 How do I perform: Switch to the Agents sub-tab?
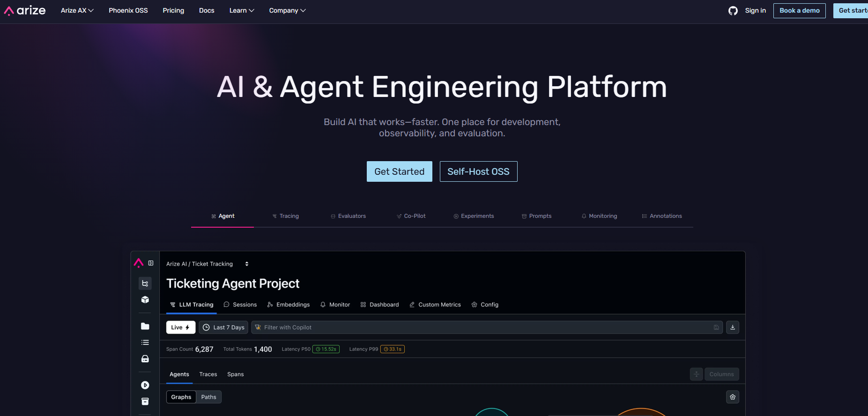pos(179,374)
